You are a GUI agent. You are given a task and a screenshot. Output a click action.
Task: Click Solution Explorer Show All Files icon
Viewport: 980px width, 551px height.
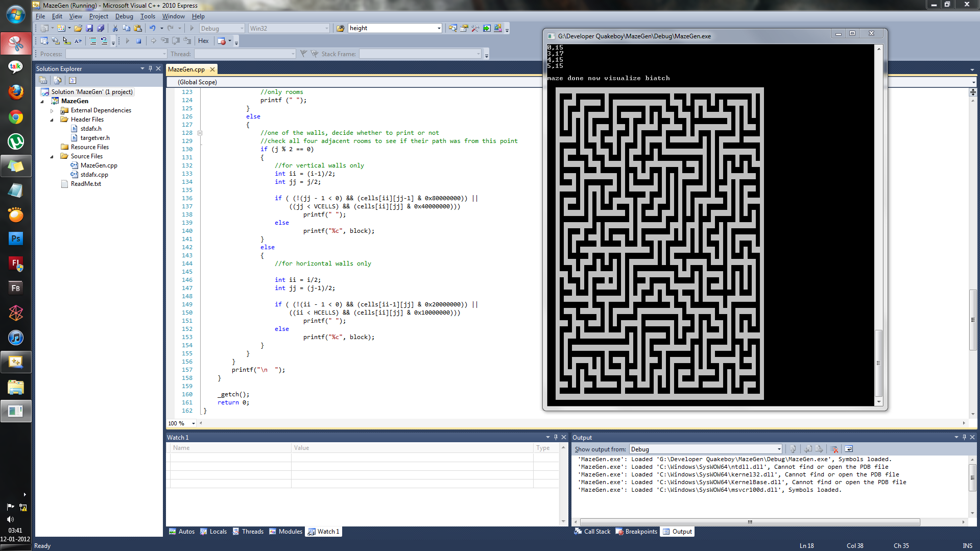pyautogui.click(x=58, y=80)
